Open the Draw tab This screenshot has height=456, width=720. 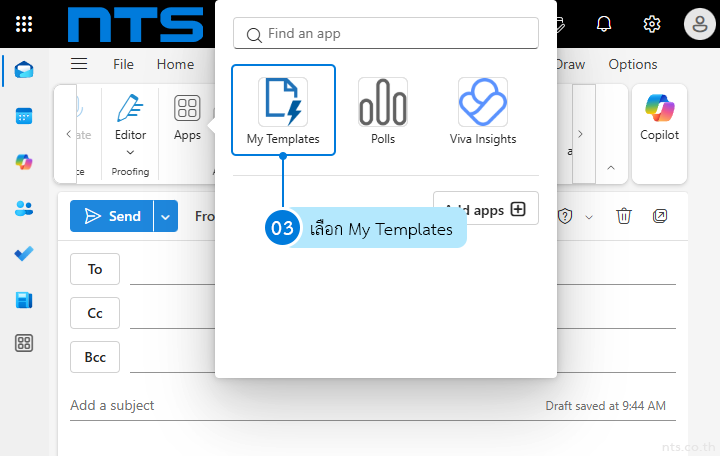coord(571,64)
